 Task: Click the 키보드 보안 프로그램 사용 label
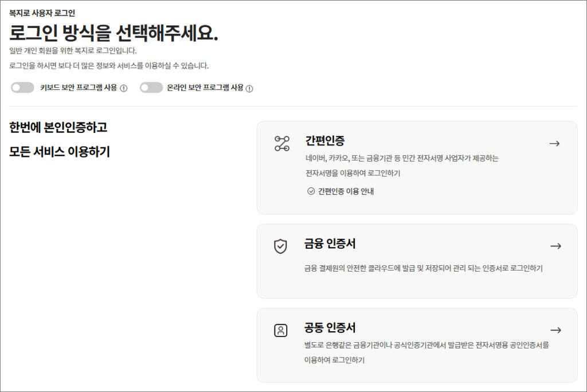click(79, 88)
